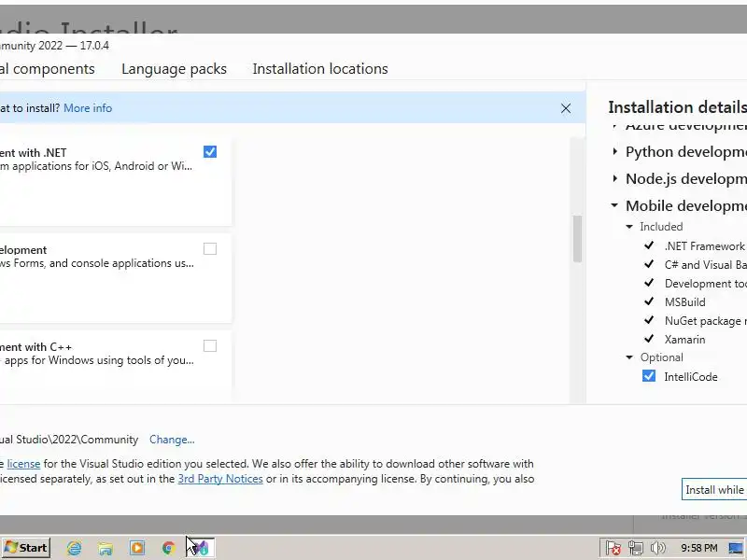Image resolution: width=747 pixels, height=560 pixels.
Task: Open the More info link
Action: click(88, 108)
